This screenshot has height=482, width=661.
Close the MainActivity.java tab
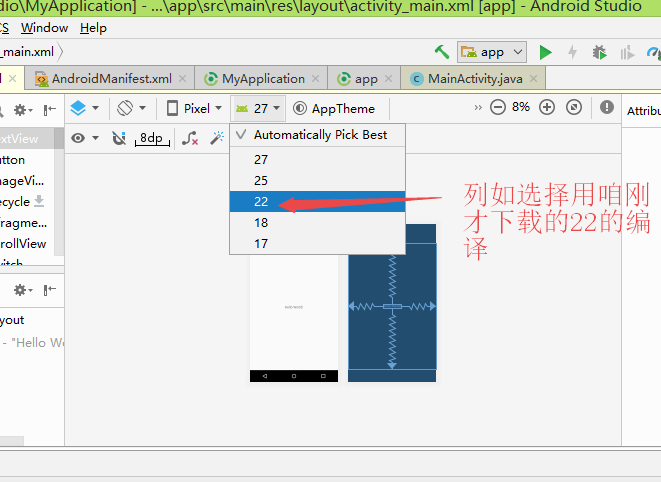pyautogui.click(x=533, y=78)
